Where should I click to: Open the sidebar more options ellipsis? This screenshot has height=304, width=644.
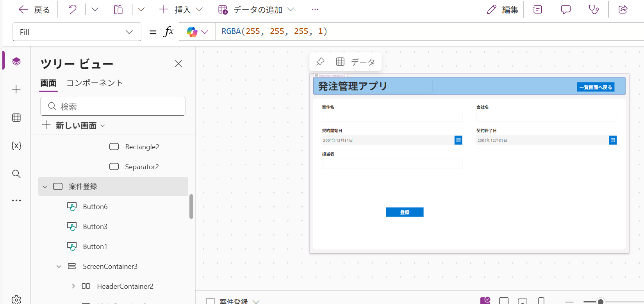click(x=16, y=200)
